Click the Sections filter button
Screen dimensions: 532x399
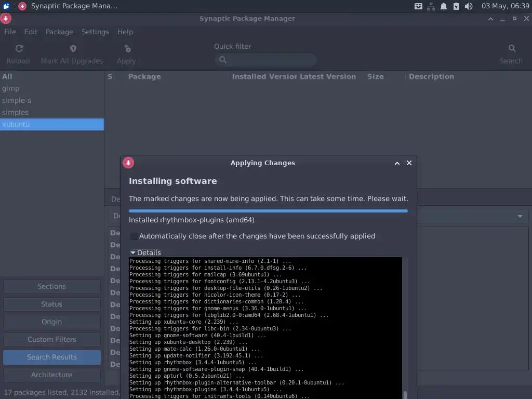coord(52,286)
